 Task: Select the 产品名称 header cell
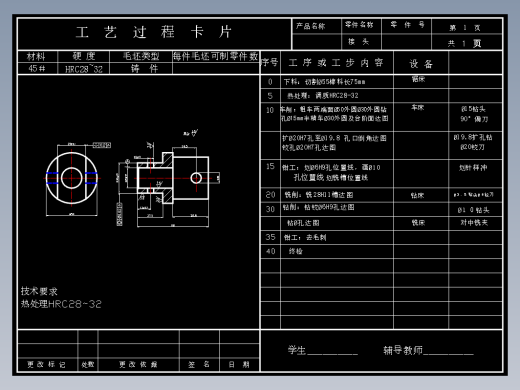316,26
